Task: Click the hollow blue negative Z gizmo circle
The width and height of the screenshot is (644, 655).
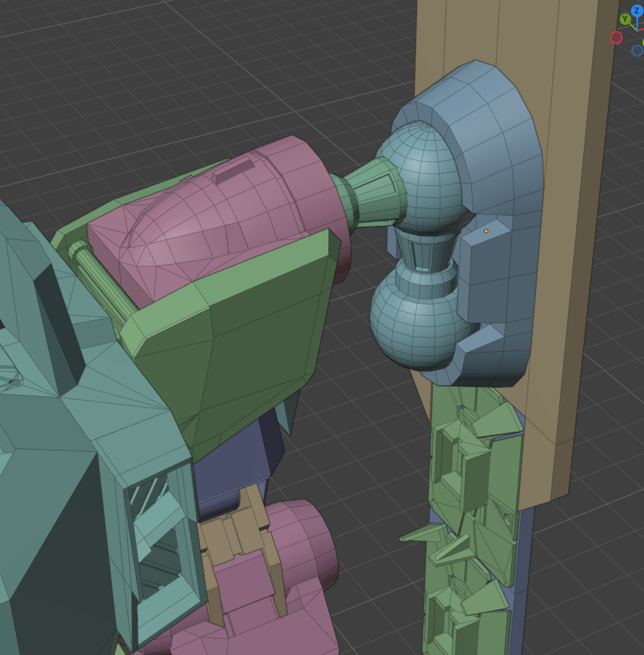Action: pyautogui.click(x=637, y=50)
